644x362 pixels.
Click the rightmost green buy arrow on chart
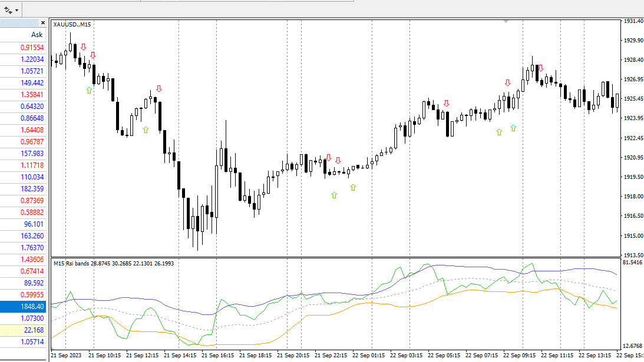tap(513, 128)
